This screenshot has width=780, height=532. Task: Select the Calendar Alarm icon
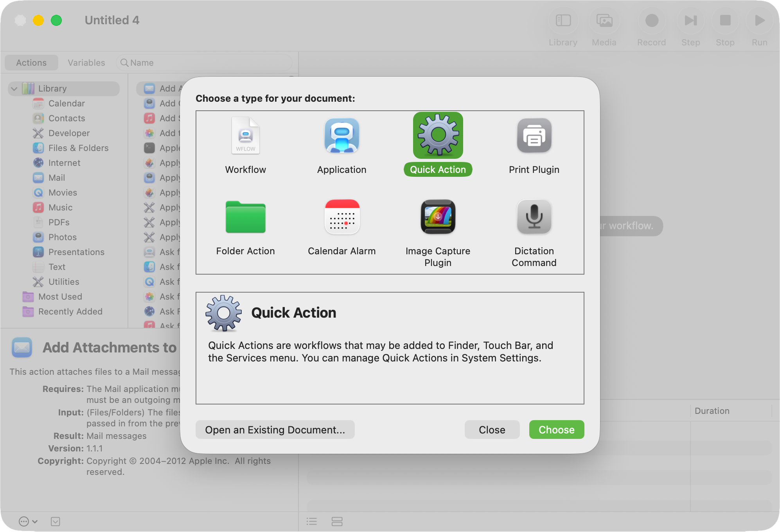point(341,217)
